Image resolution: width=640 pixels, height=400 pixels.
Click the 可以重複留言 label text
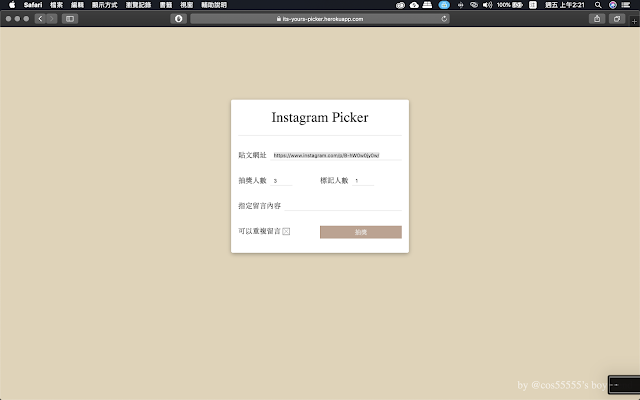tap(260, 231)
